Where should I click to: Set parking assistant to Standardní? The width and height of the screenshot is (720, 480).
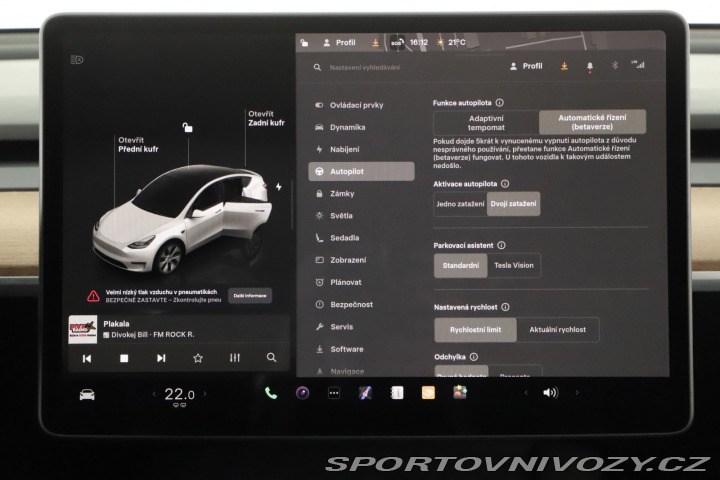click(x=461, y=265)
